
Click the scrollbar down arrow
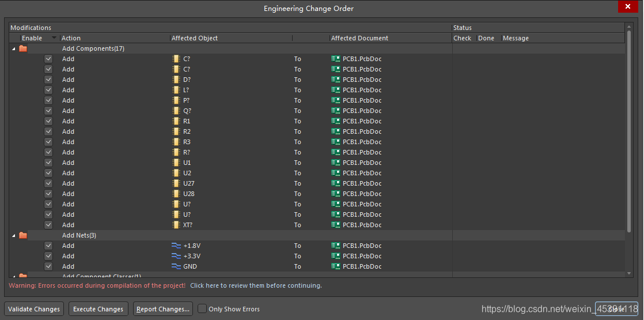point(629,273)
